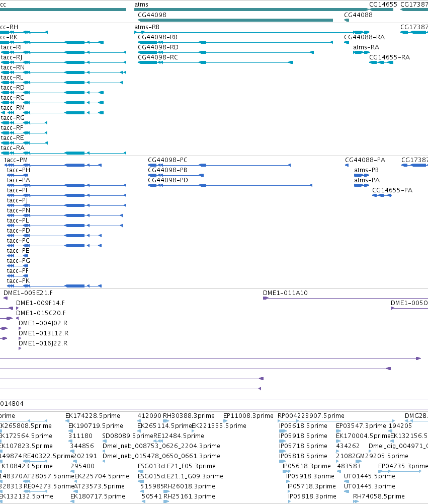Click the CG14655 gene label

point(383,5)
